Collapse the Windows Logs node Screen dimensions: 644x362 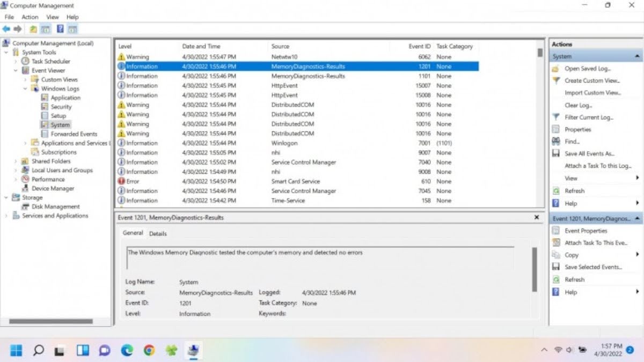point(25,88)
